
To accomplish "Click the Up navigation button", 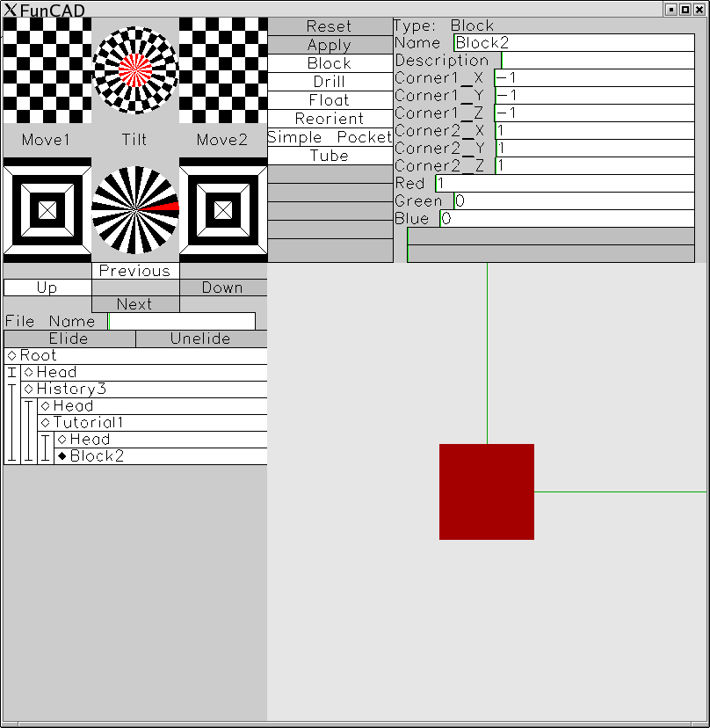I will pyautogui.click(x=47, y=288).
